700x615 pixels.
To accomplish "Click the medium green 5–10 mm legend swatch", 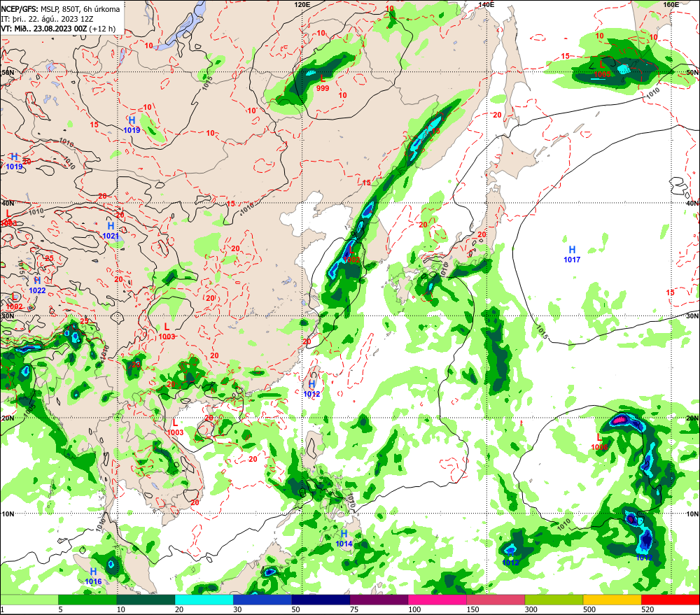I will 87,600.
